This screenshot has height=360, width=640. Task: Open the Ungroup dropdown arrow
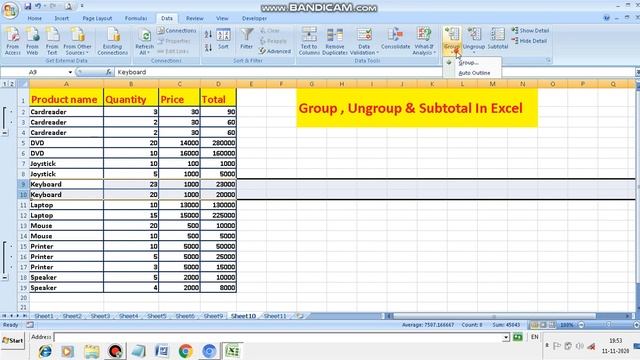[474, 52]
